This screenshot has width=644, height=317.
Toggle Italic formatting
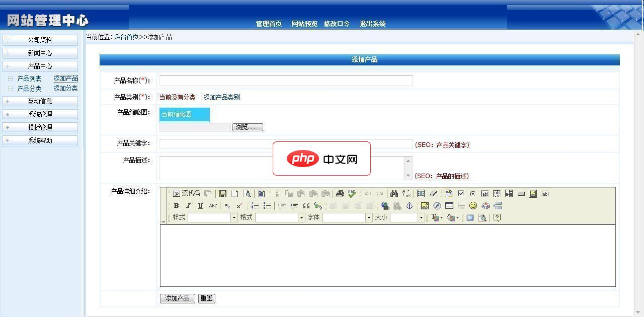click(188, 206)
